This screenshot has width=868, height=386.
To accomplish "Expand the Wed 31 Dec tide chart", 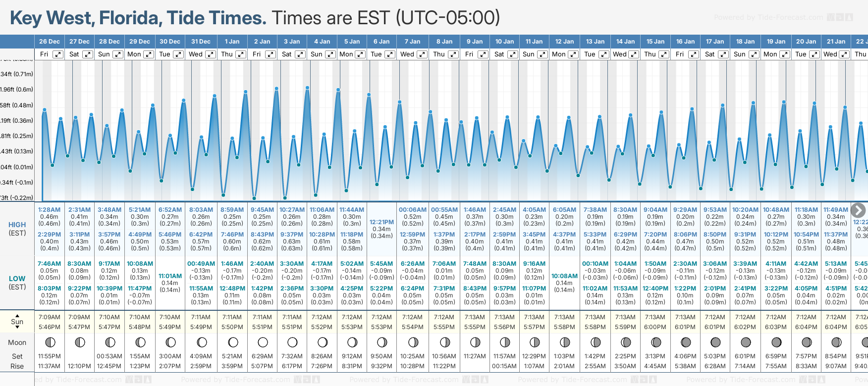I will tap(210, 54).
